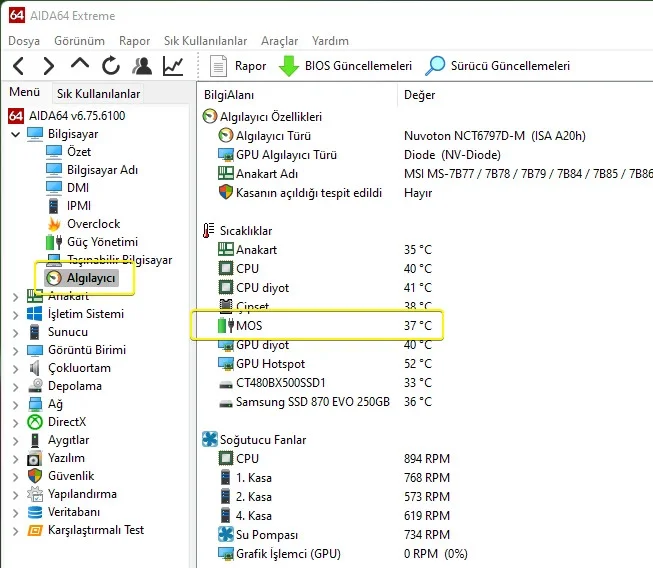Select DMI in the tree
The image size is (653, 568).
[x=67, y=187]
